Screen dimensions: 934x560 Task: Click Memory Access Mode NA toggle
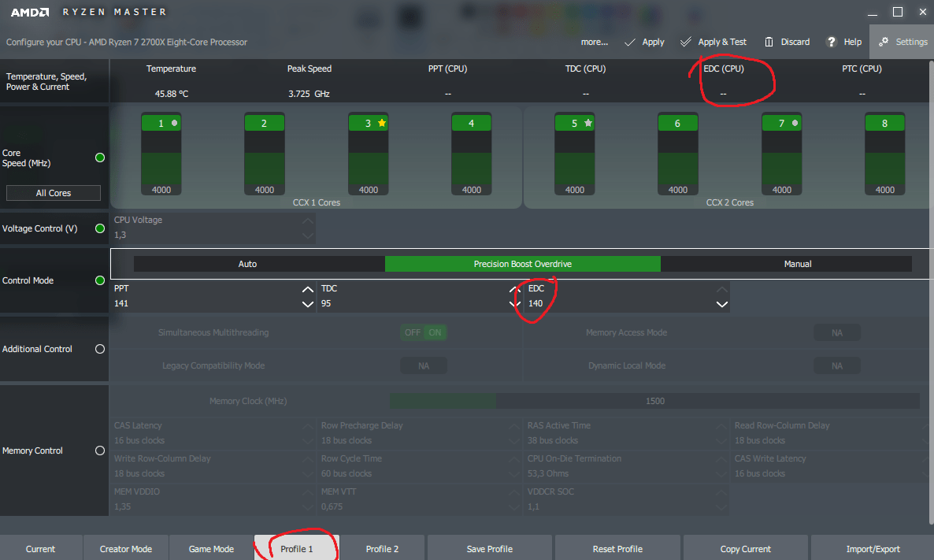[837, 332]
